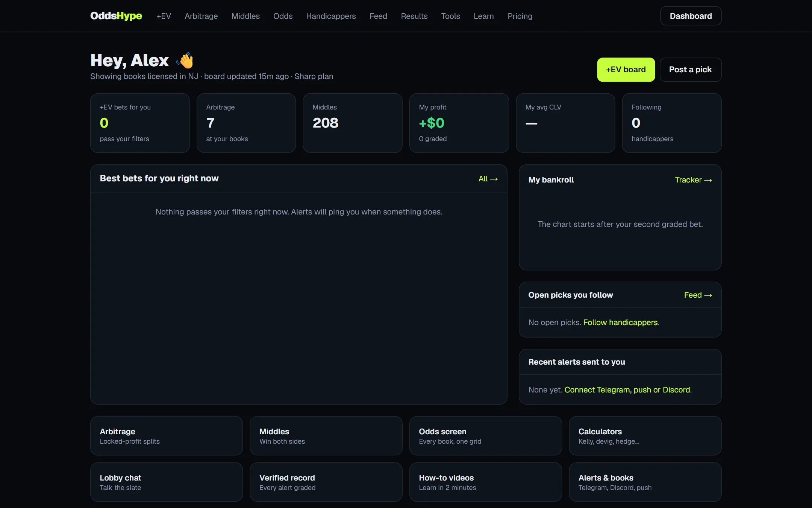Click the waving hand emoji
The image size is (812, 508).
point(185,60)
